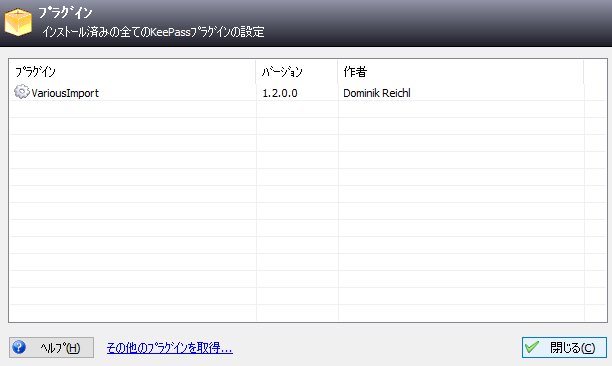Click the blue question mark help icon
Image resolution: width=612 pixels, height=366 pixels.
point(19,347)
